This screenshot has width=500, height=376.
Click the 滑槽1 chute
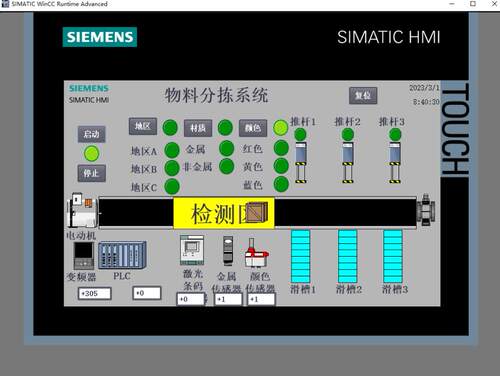[x=301, y=256]
